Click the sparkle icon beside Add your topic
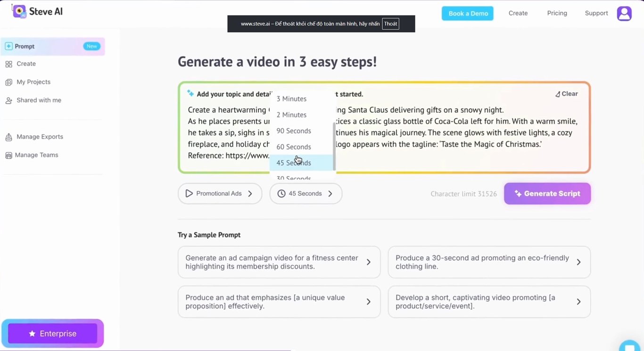This screenshot has width=644, height=351. coord(190,93)
